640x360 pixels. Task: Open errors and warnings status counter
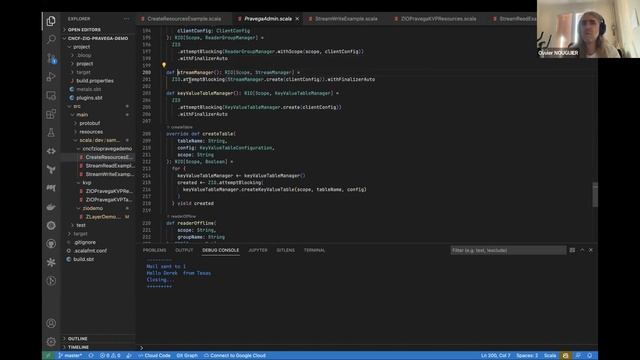(x=110, y=356)
